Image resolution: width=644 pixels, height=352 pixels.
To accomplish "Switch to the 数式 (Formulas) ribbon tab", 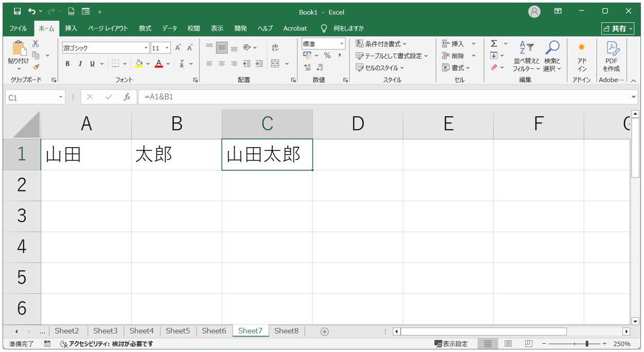I will (145, 28).
